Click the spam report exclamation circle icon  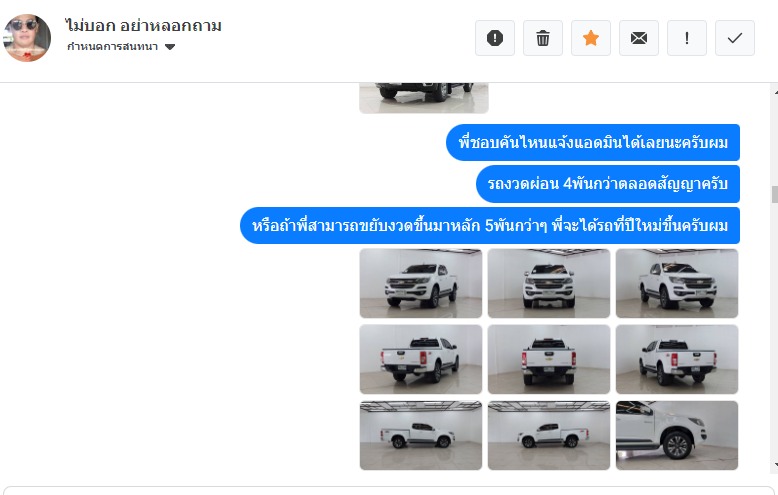(x=495, y=38)
